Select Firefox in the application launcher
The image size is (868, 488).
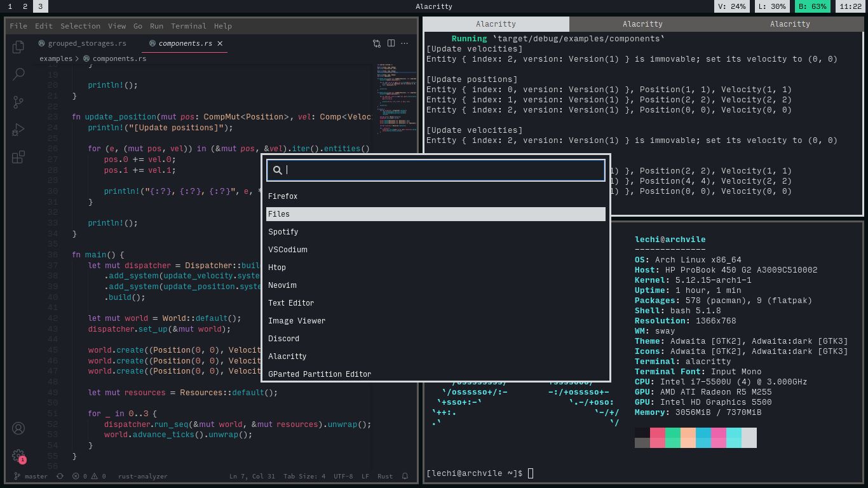coord(283,196)
